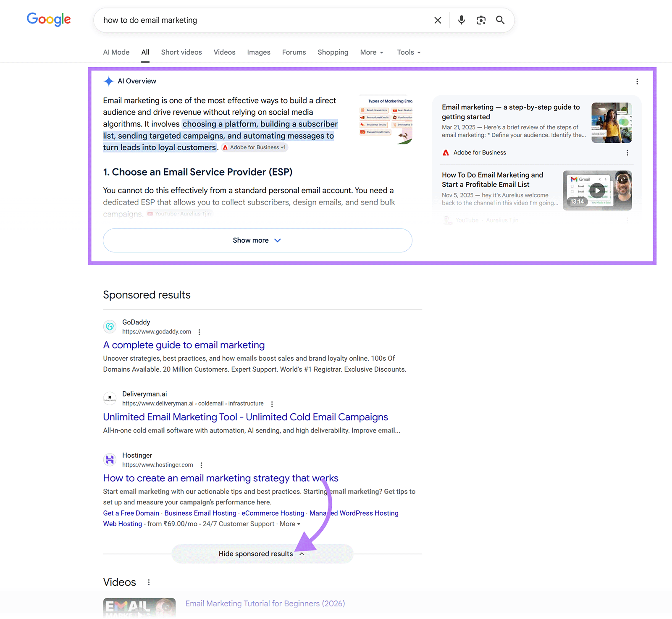Collapse with Hide sponsored results
Viewport: 672px width, 619px height.
262,554
